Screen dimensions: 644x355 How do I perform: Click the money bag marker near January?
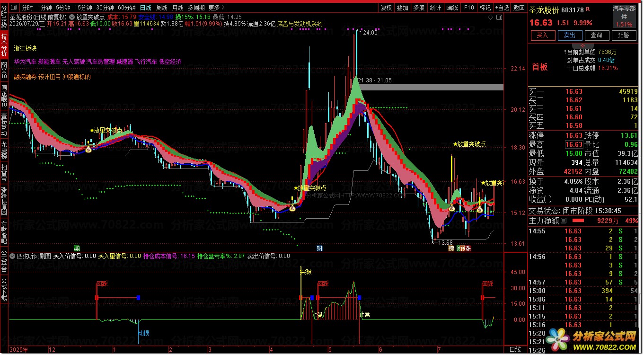pyautogui.click(x=88, y=150)
